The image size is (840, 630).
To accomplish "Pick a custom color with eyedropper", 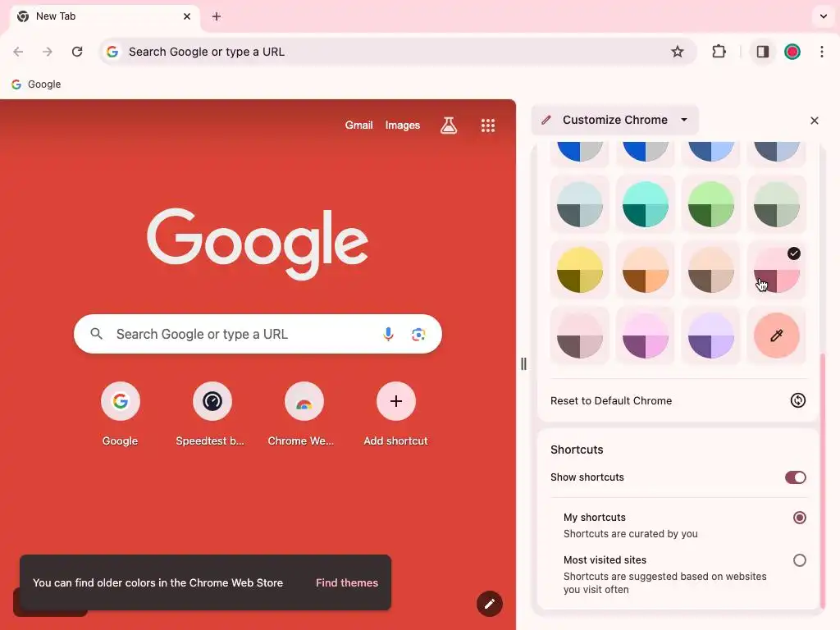I will 777,336.
